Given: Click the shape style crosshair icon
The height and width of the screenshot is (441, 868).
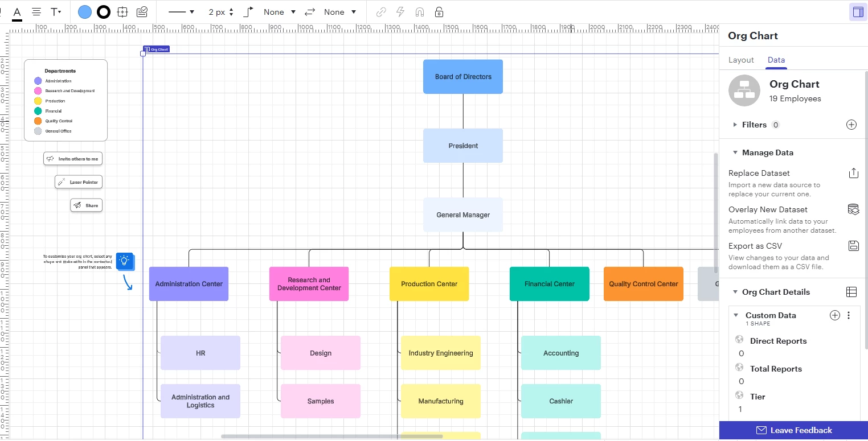Looking at the screenshot, I should click(122, 12).
